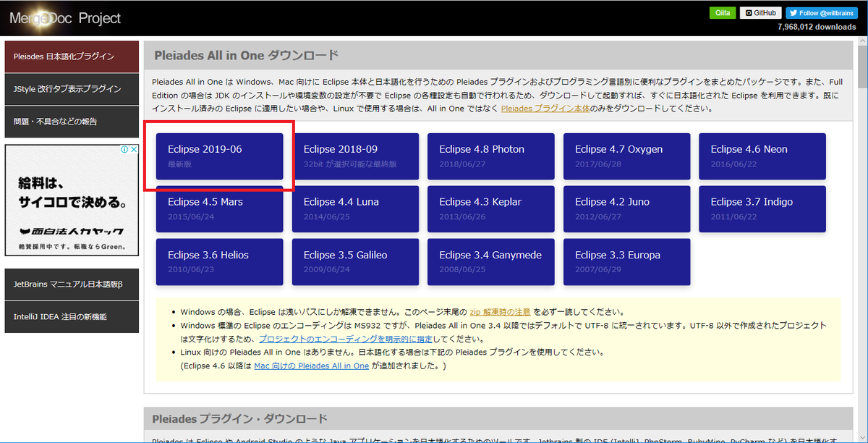Select Eclipse 4.3 Keplar tile
The image size is (868, 443).
tap(490, 208)
